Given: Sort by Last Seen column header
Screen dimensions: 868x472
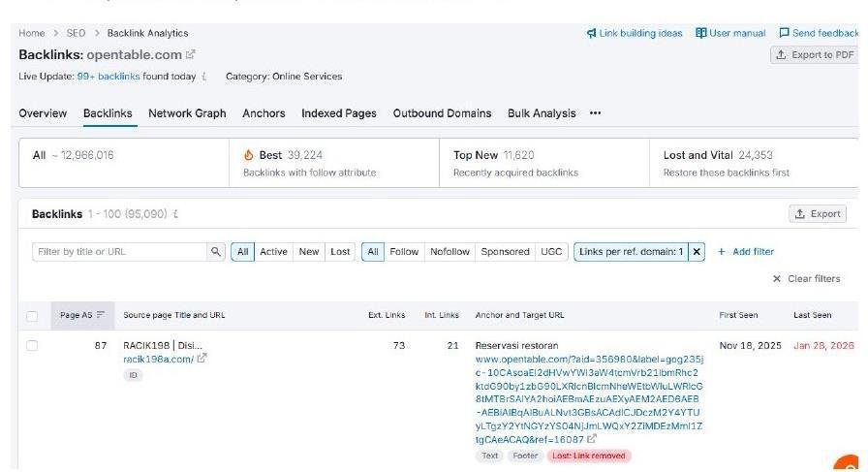Looking at the screenshot, I should pos(812,315).
